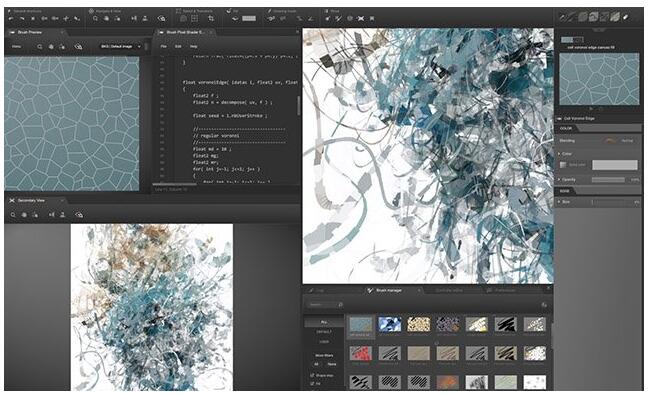Expand the Size parameter arrow
Screen dimensions: 654x394
(x=560, y=202)
